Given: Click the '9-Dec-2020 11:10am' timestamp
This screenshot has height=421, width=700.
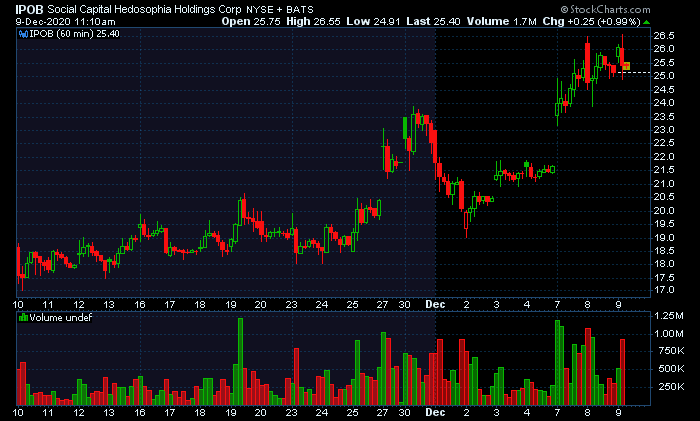Looking at the screenshot, I should click(66, 21).
